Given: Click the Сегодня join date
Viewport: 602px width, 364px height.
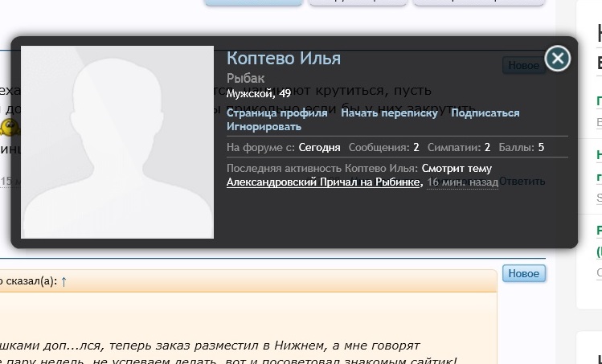Looking at the screenshot, I should pos(319,148).
